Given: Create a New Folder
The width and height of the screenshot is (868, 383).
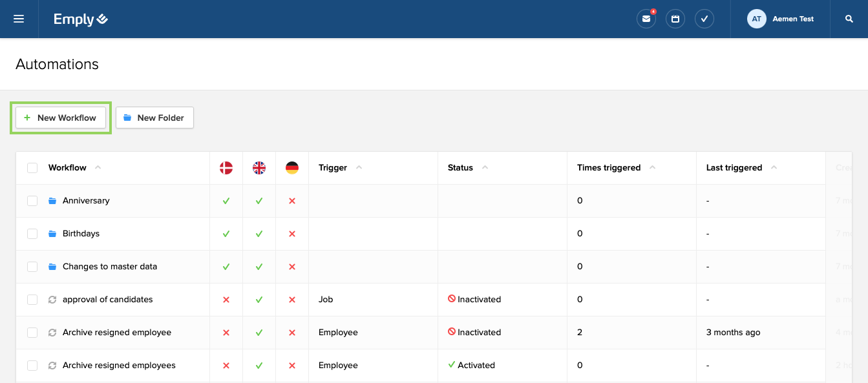Looking at the screenshot, I should [x=154, y=118].
